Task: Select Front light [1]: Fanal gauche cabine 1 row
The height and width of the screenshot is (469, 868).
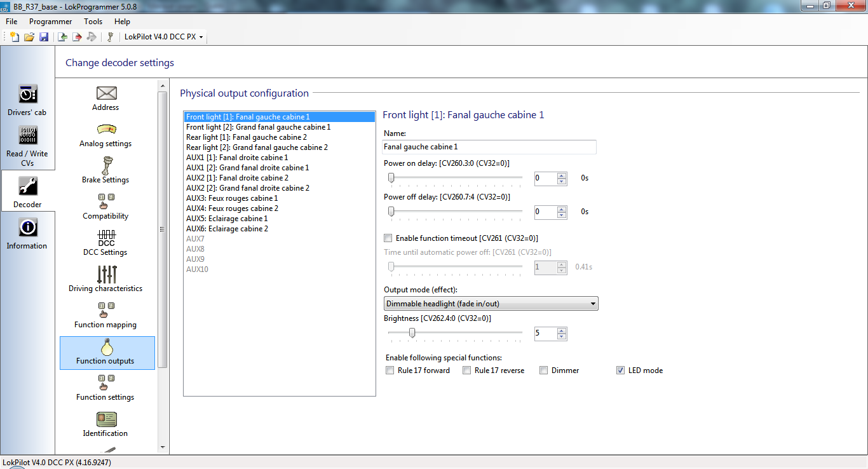Action: [x=280, y=117]
